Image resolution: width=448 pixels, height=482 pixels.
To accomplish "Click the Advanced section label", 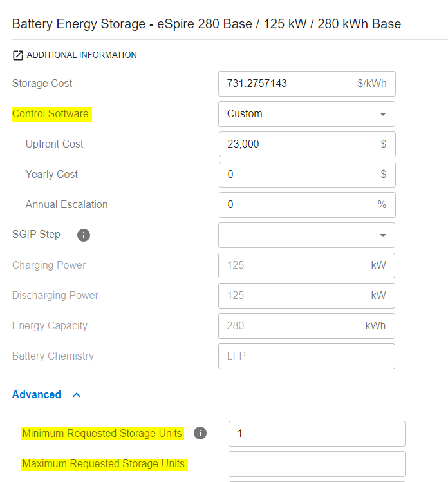I will point(37,394).
